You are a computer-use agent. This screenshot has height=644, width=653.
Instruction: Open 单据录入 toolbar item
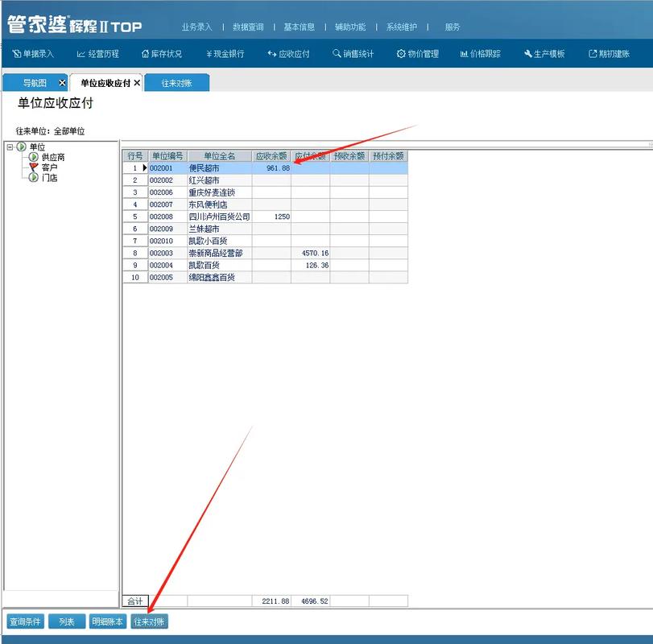[x=33, y=54]
